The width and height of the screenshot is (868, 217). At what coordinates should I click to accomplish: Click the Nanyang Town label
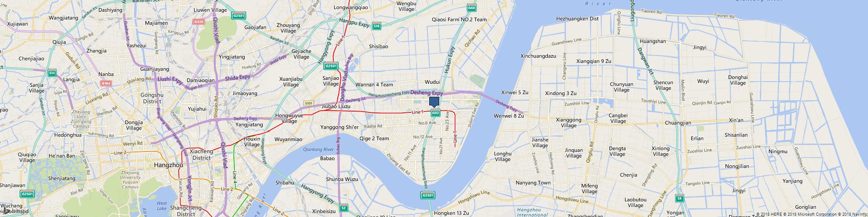pos(533,183)
